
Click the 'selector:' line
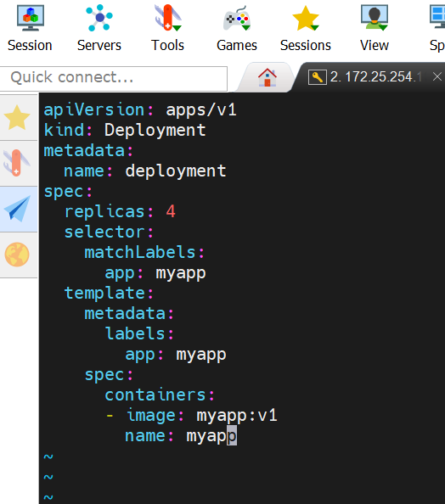click(x=109, y=232)
